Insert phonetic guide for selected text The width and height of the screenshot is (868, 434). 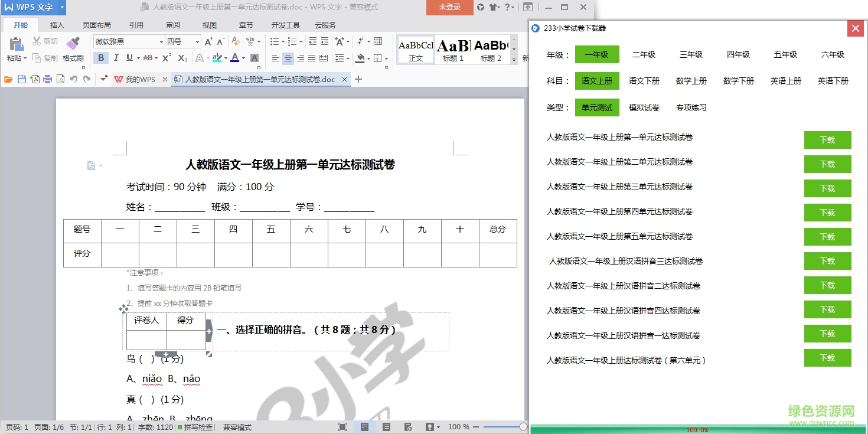[x=249, y=41]
